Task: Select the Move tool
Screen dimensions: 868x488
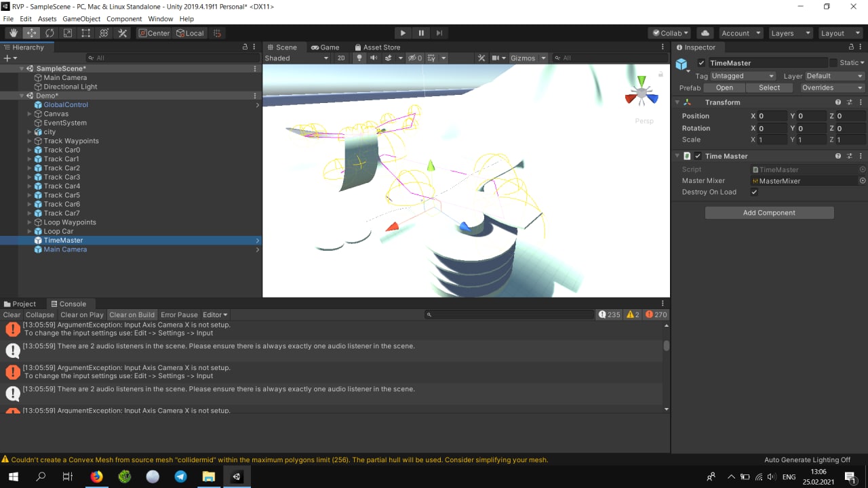Action: point(32,33)
